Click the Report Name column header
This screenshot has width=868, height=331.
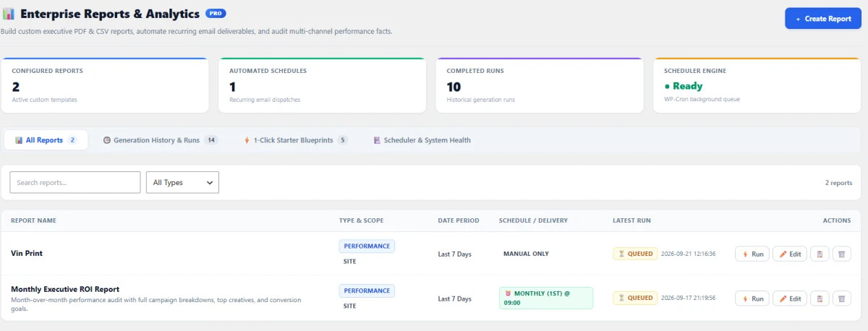point(33,220)
